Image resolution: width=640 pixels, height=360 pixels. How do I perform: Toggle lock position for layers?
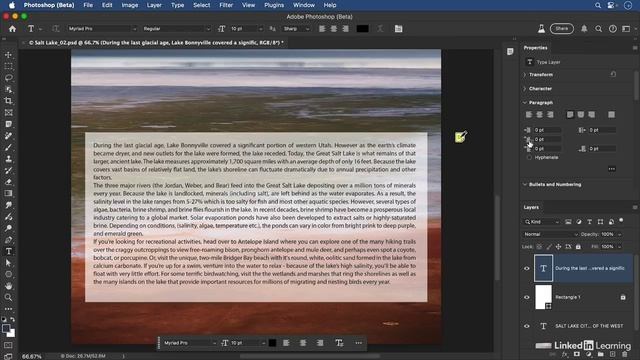pos(558,247)
